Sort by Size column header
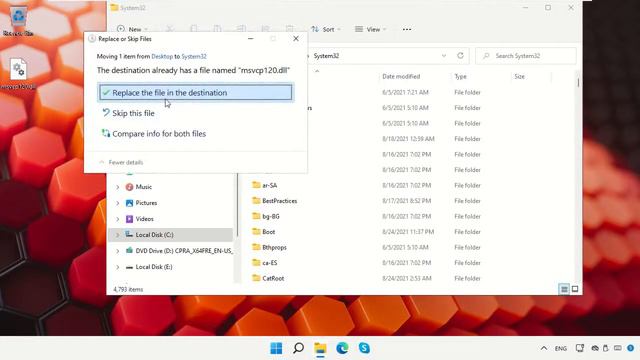 [x=520, y=76]
